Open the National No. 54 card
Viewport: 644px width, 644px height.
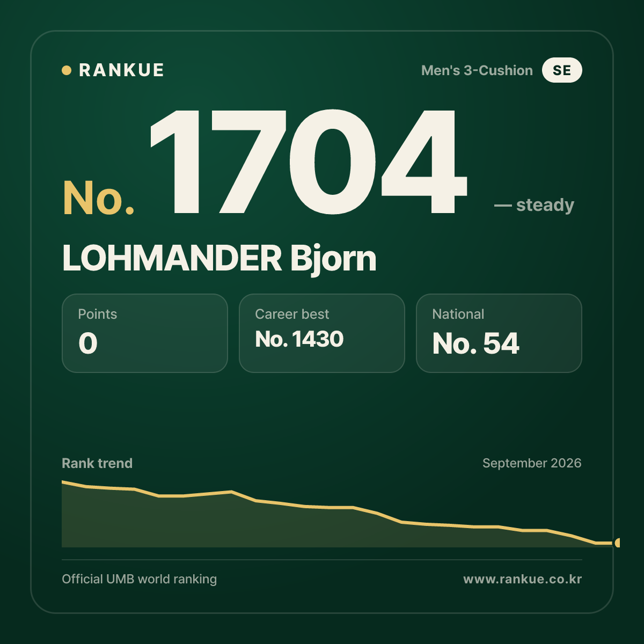coord(499,333)
